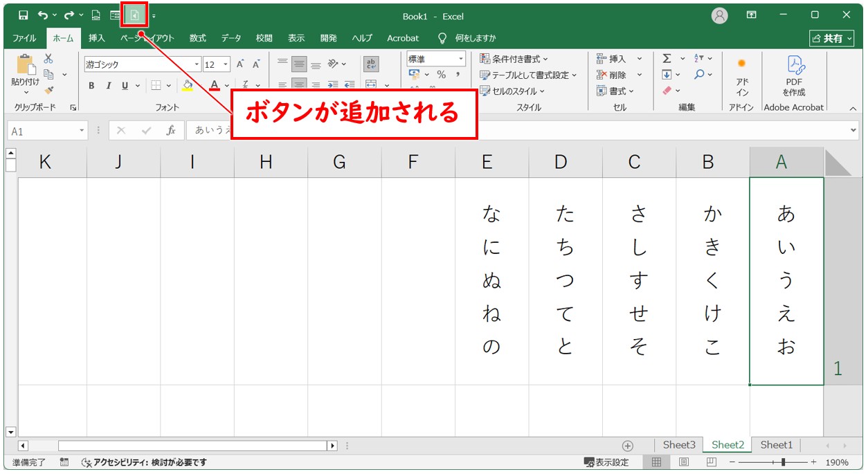Select the Format Painter brush
Viewport: 868px width, 474px height.
tap(48, 90)
